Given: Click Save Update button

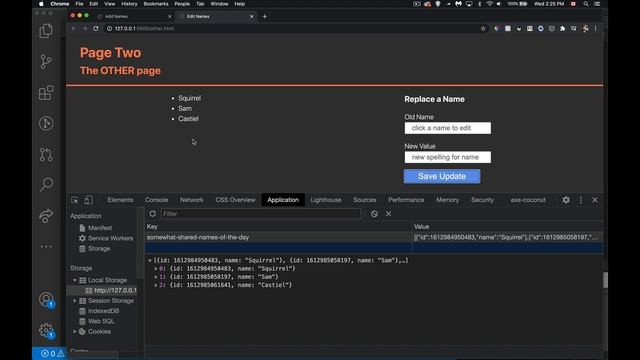Looking at the screenshot, I should [442, 176].
